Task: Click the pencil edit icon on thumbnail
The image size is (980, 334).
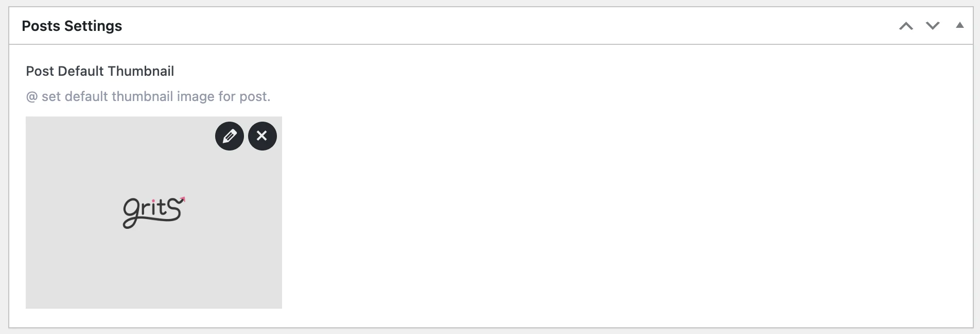Action: click(230, 136)
